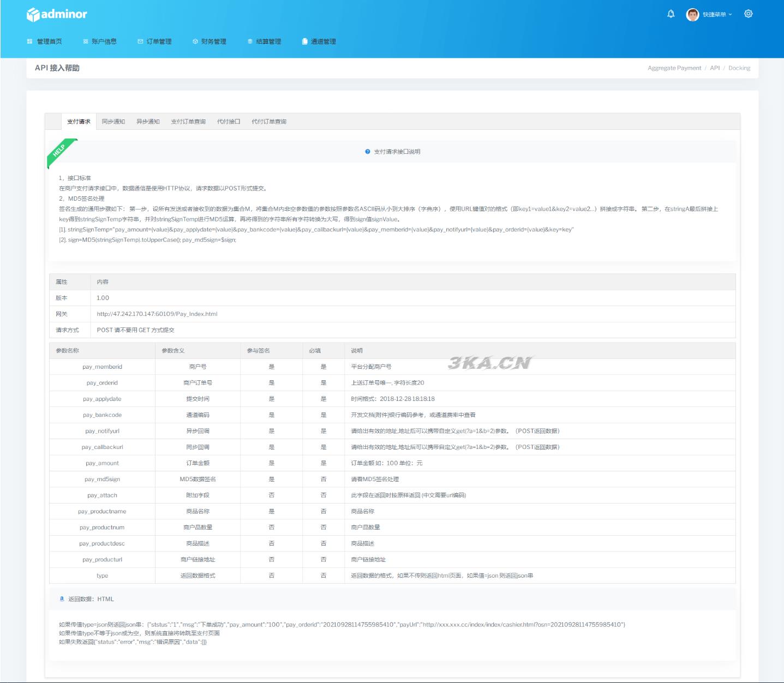The image size is (784, 683).
Task: Open the 订单管理 menu
Action: pyautogui.click(x=155, y=41)
